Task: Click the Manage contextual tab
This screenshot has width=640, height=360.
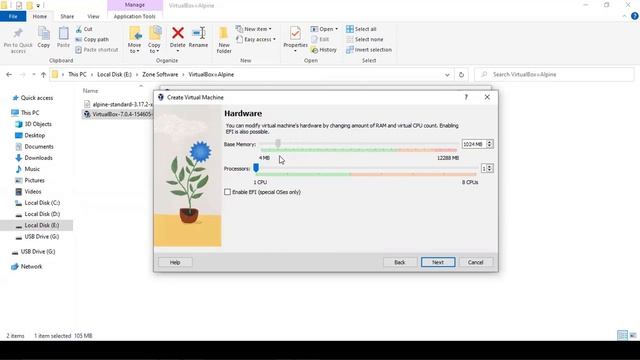Action: click(135, 5)
